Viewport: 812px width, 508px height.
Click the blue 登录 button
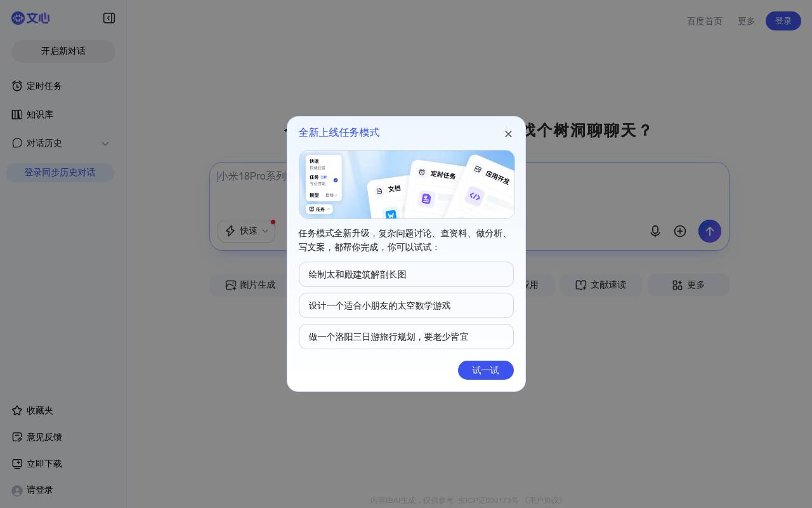[x=783, y=21]
